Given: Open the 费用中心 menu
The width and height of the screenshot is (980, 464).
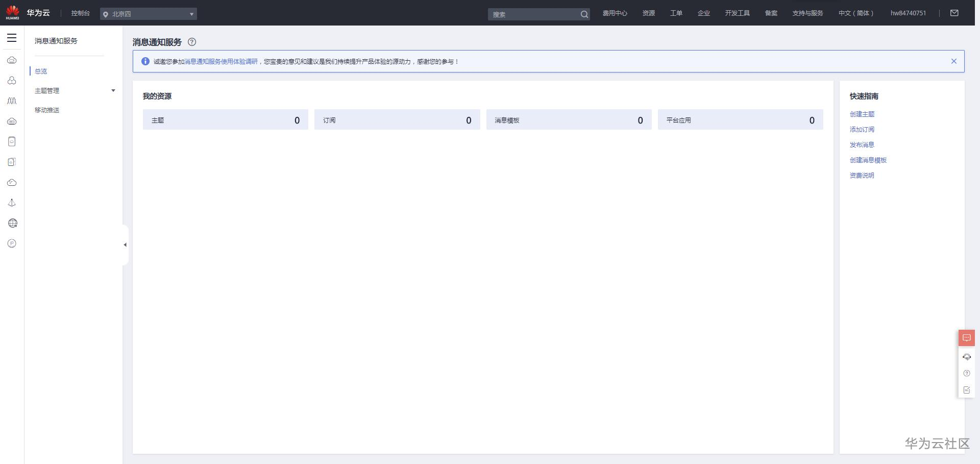Looking at the screenshot, I should coord(615,13).
